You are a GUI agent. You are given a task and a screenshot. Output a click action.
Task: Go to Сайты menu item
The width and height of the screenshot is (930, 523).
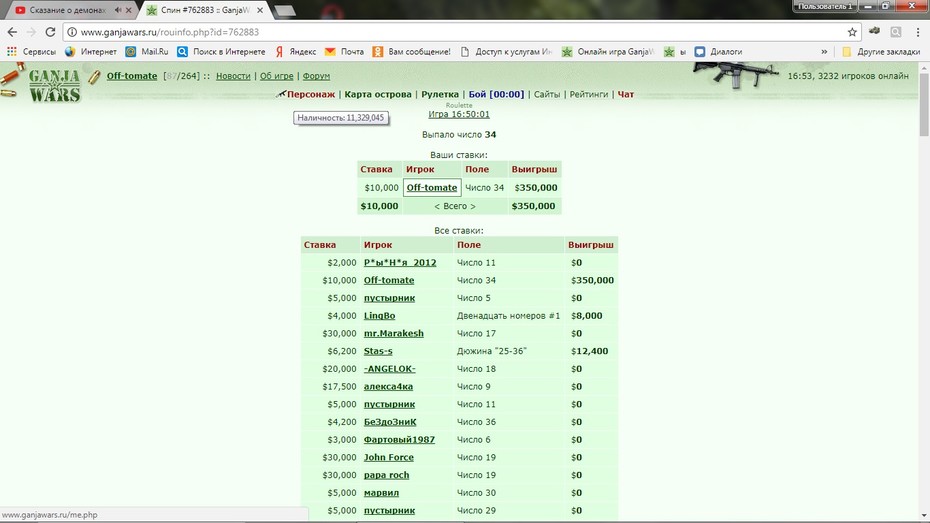point(547,94)
